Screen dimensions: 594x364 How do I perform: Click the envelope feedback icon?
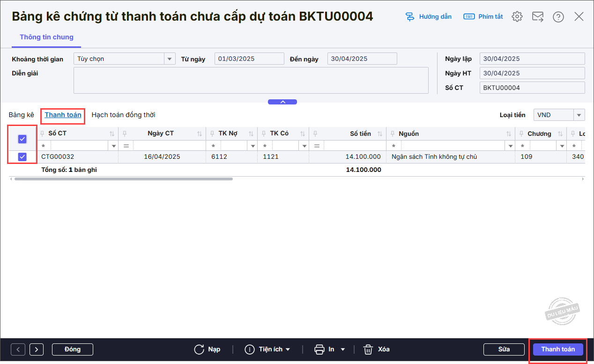pyautogui.click(x=538, y=16)
